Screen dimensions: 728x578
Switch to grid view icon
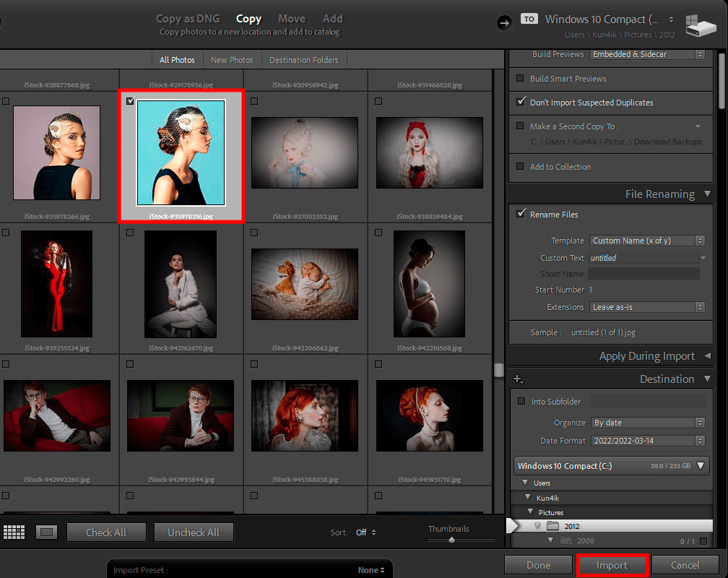click(x=14, y=532)
